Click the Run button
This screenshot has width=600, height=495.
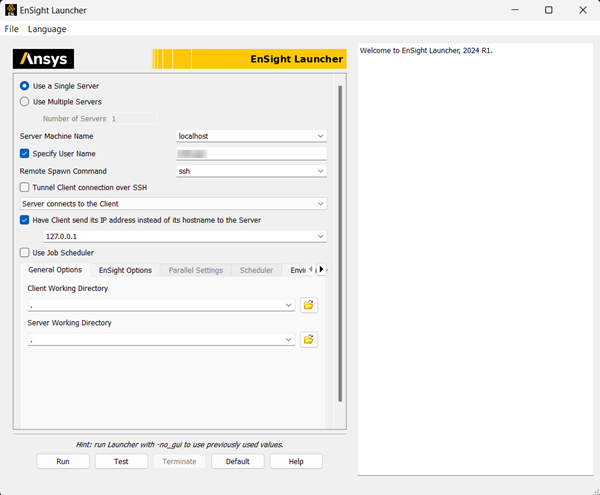(x=63, y=461)
